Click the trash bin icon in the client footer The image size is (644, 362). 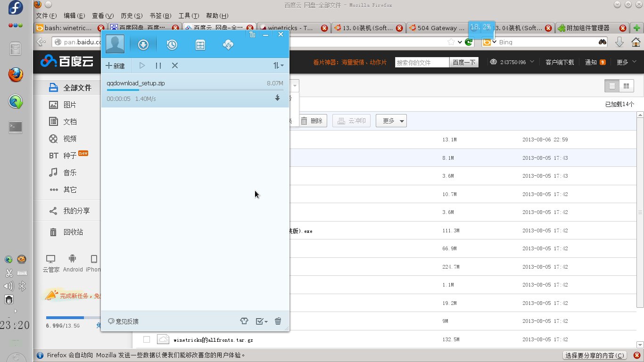(x=278, y=321)
